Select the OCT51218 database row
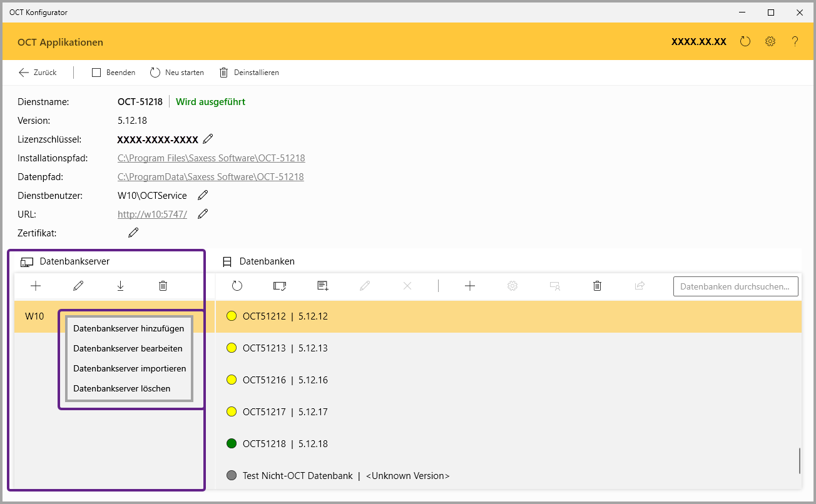This screenshot has height=504, width=816. 285,444
